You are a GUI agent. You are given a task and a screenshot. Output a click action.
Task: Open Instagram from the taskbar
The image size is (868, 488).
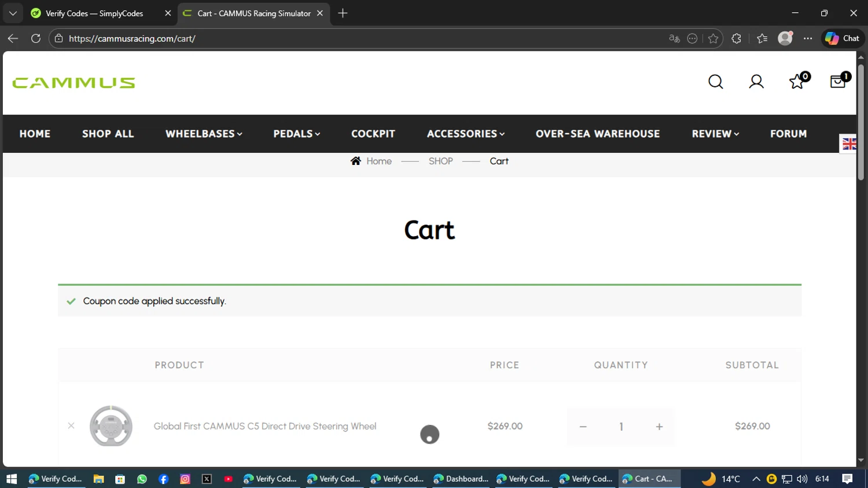(185, 479)
